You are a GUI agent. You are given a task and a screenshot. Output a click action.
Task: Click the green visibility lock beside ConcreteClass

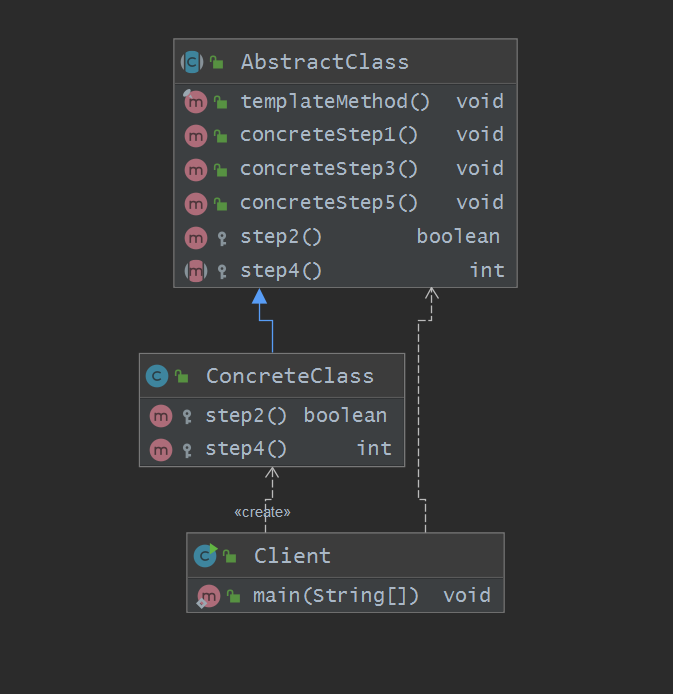click(x=181, y=376)
